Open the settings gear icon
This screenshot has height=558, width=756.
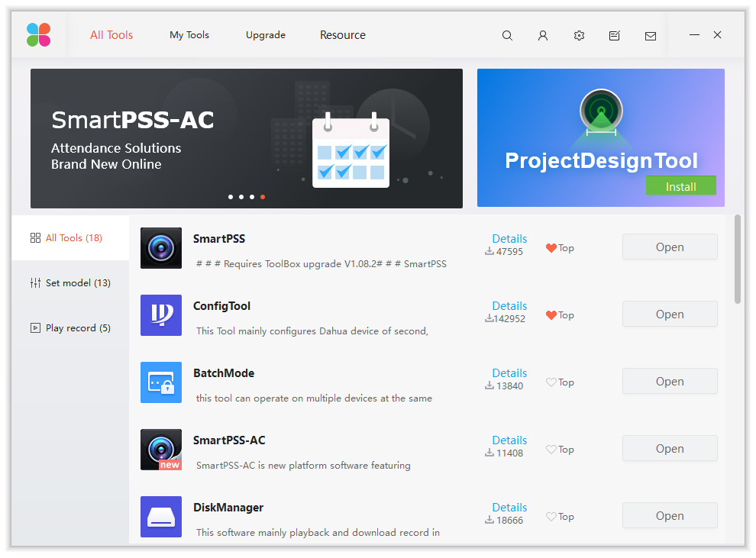tap(579, 35)
